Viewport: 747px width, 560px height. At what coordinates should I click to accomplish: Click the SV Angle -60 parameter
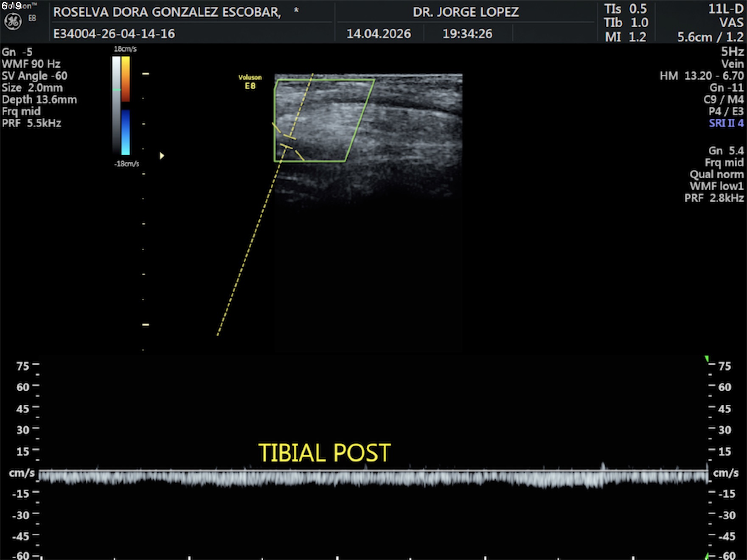coord(34,76)
